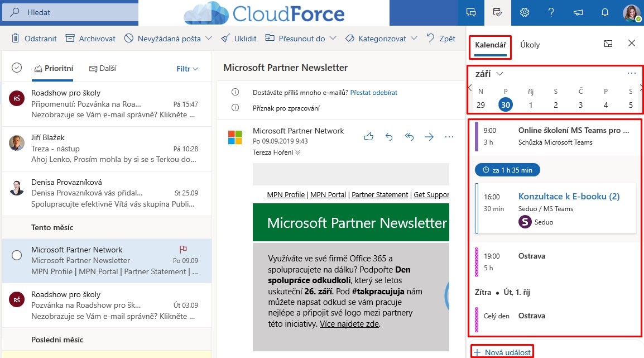
Task: Click the reply all icon
Action: [x=409, y=136]
